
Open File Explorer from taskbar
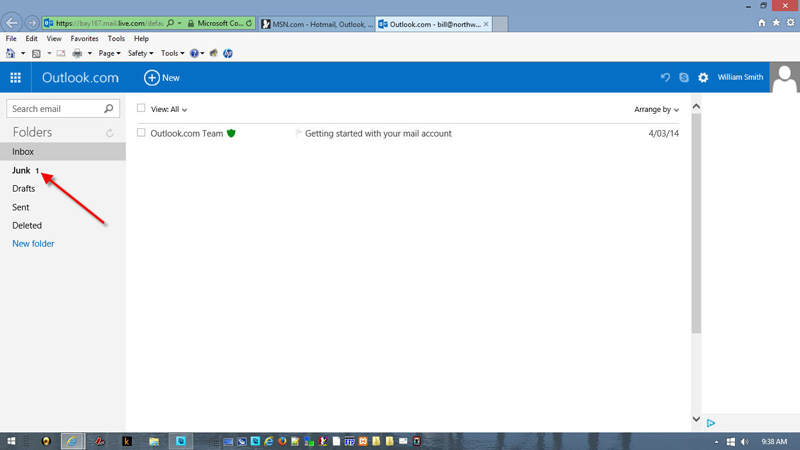click(154, 441)
